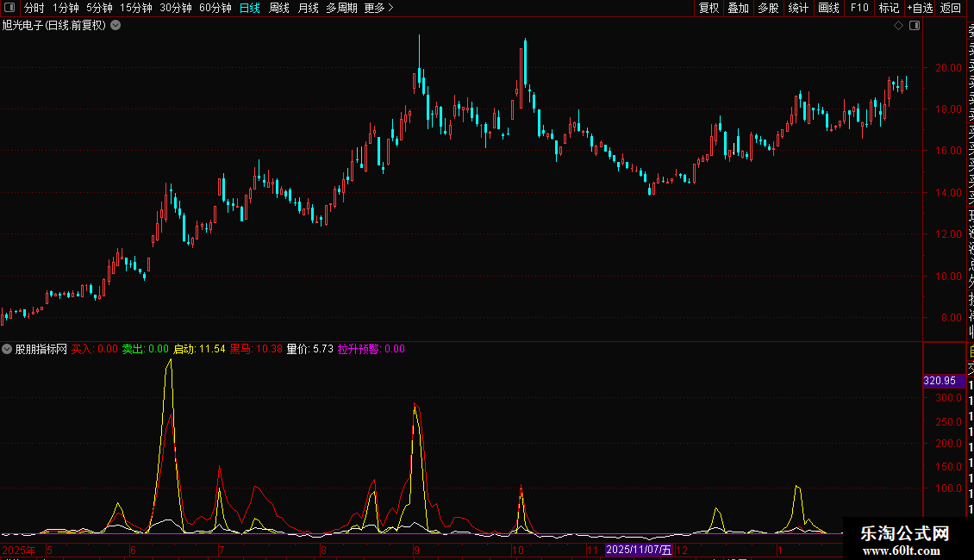Image resolution: width=974 pixels, height=560 pixels.
Task: Toggle the side panel icon at chart top-right
Action: [x=915, y=26]
